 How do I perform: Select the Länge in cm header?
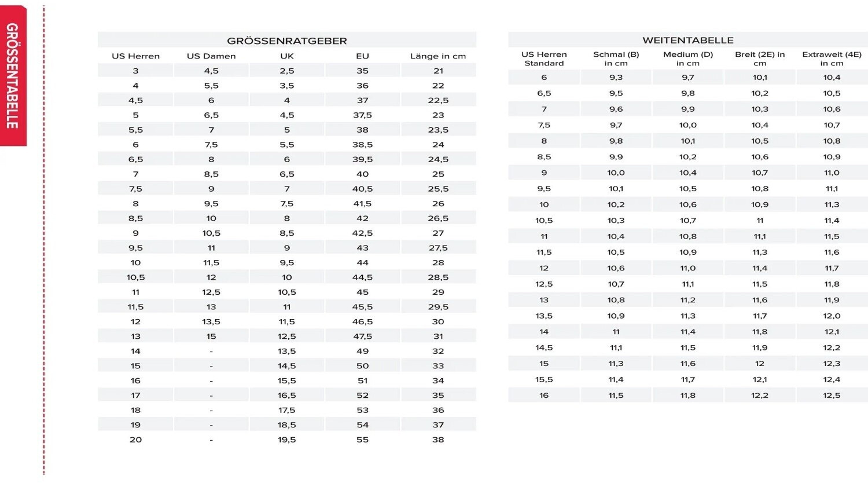[438, 56]
